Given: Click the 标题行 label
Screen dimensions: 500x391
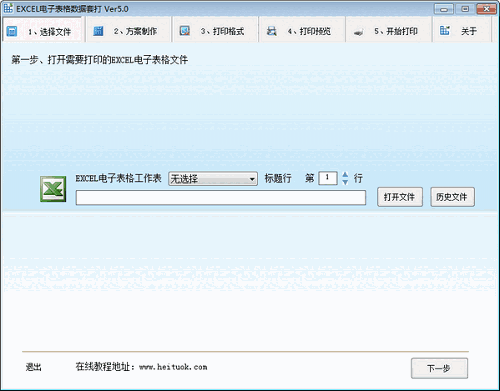Looking at the screenshot, I should tap(278, 178).
